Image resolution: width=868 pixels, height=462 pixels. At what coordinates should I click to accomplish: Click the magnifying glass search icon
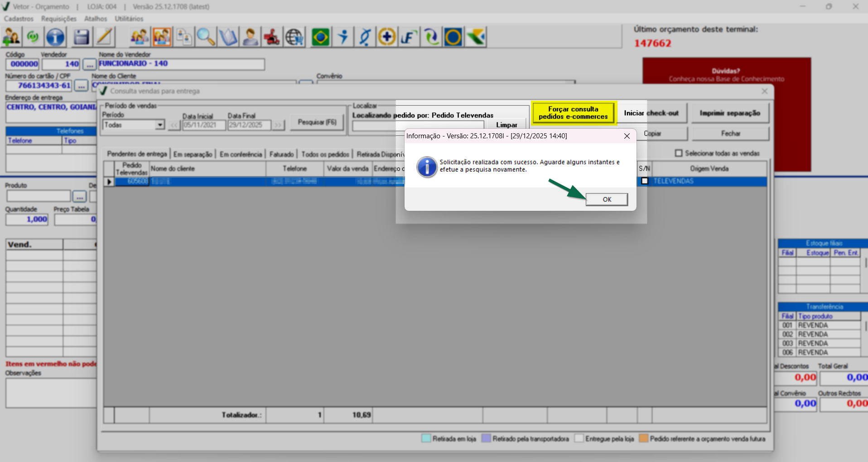tap(206, 37)
